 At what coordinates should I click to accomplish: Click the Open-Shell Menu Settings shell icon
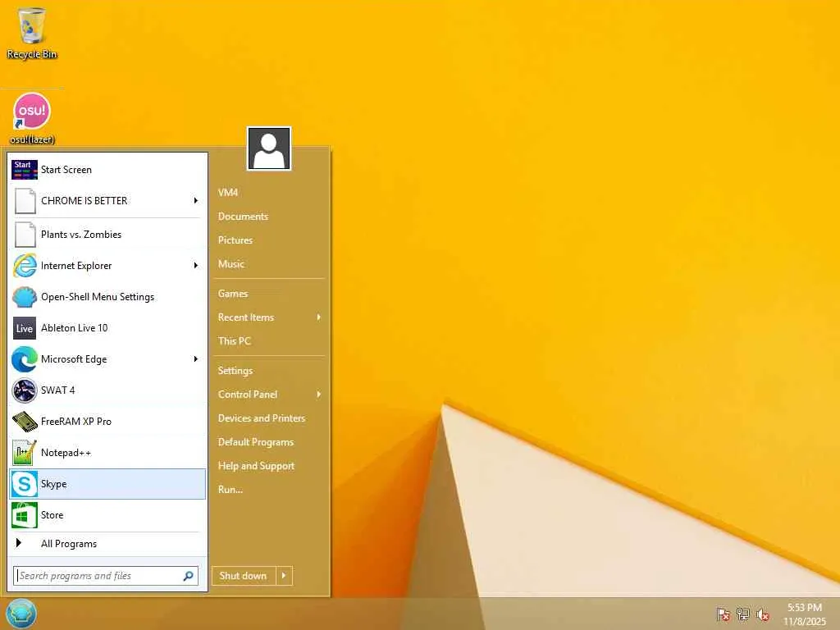pyautogui.click(x=25, y=297)
